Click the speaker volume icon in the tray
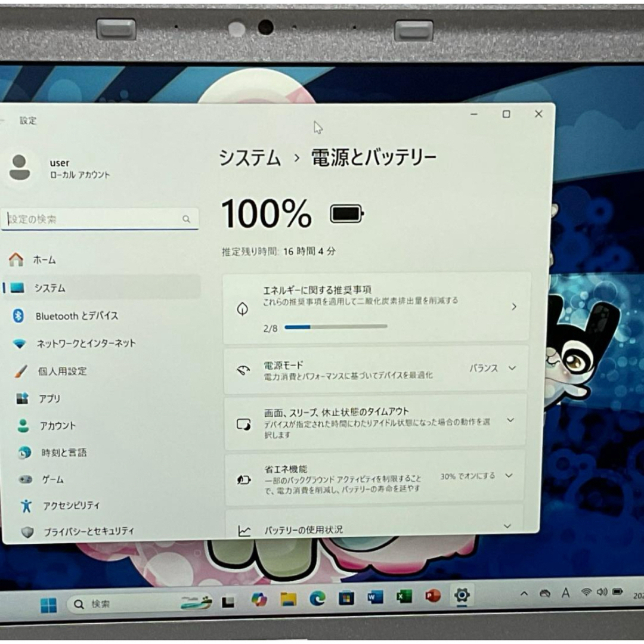644x644 pixels. (602, 592)
